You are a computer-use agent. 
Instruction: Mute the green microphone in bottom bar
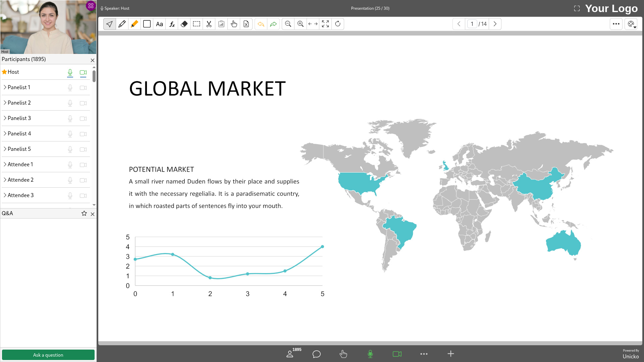pos(370,354)
